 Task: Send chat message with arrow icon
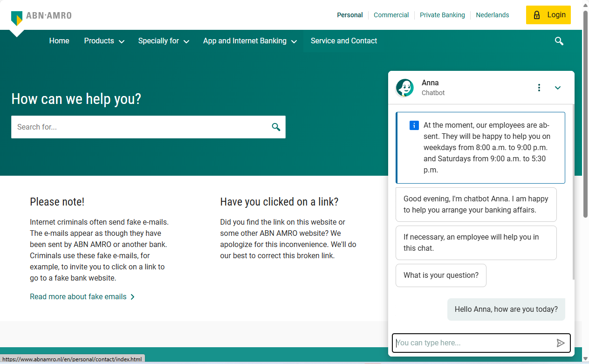pos(561,343)
